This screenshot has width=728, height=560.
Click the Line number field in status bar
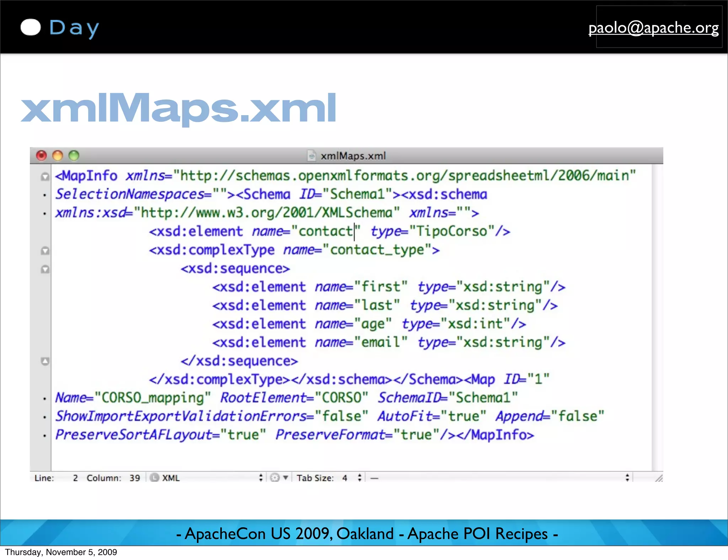(75, 478)
